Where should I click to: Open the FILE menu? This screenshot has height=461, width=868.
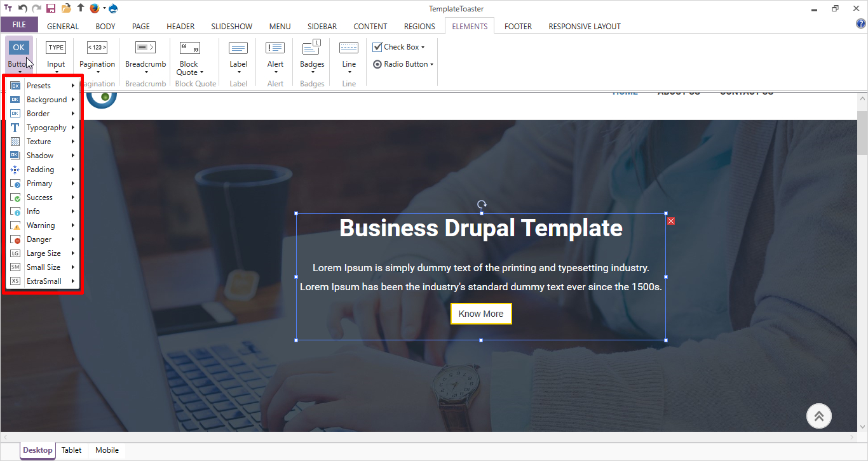tap(19, 25)
